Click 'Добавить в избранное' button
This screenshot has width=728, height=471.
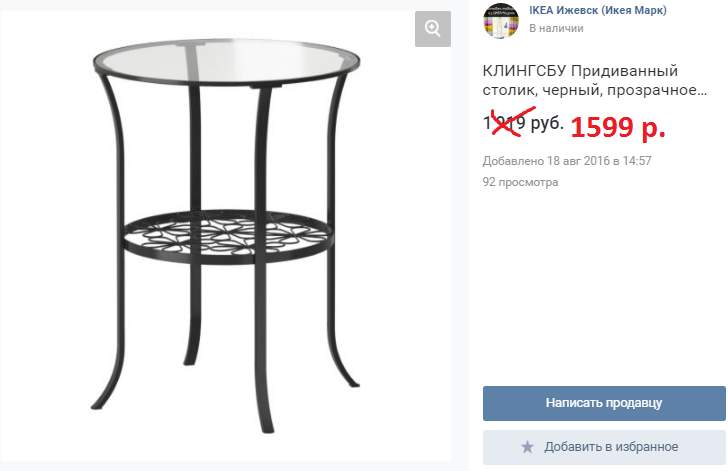[x=604, y=447]
